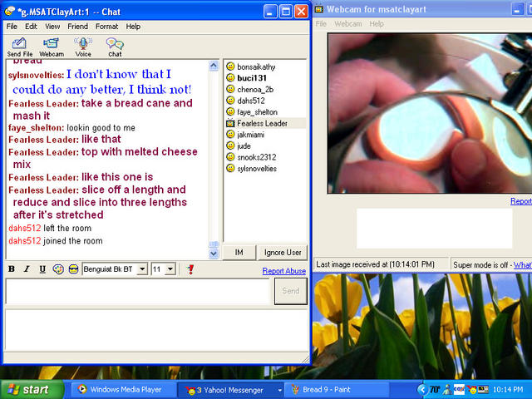Click the webcam window title bar icon
The width and height of the screenshot is (532, 399).
(x=319, y=9)
